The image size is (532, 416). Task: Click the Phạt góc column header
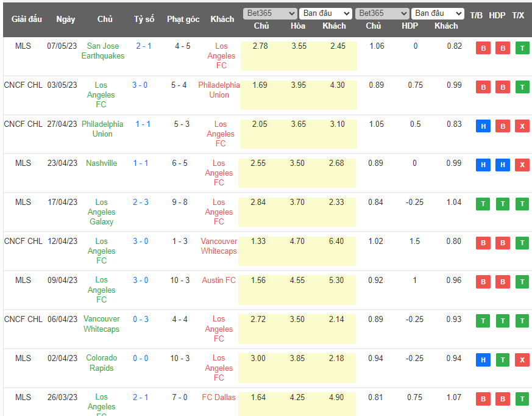pyautogui.click(x=183, y=19)
